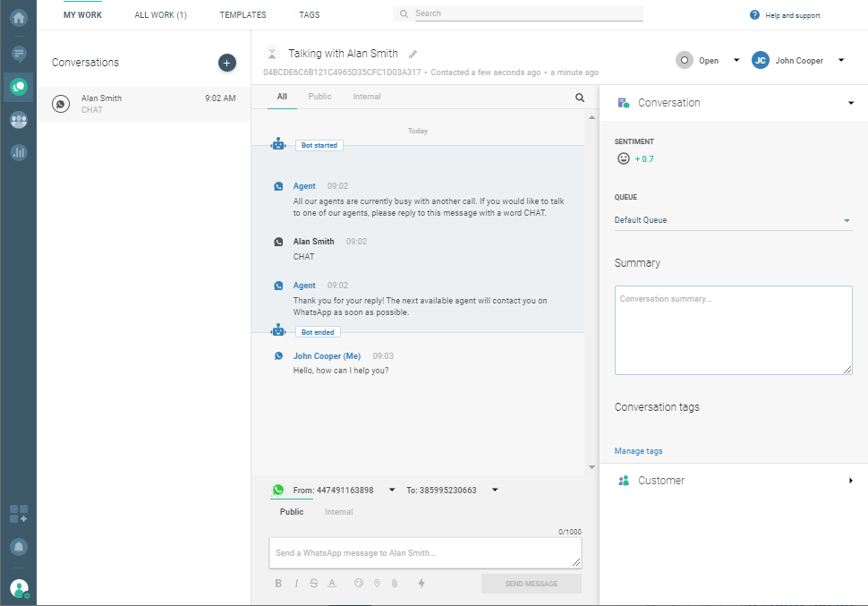Search messages with the magnifier icon
The width and height of the screenshot is (868, 606).
tap(580, 98)
